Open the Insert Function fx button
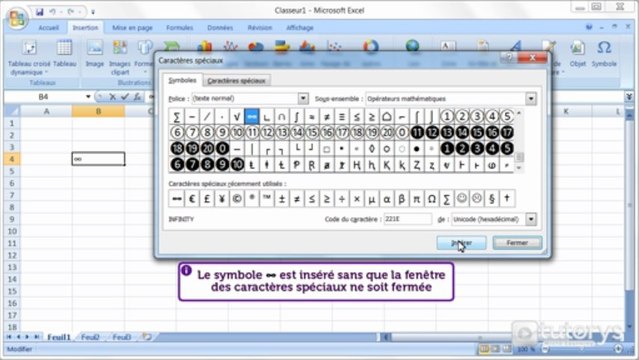 tap(137, 97)
